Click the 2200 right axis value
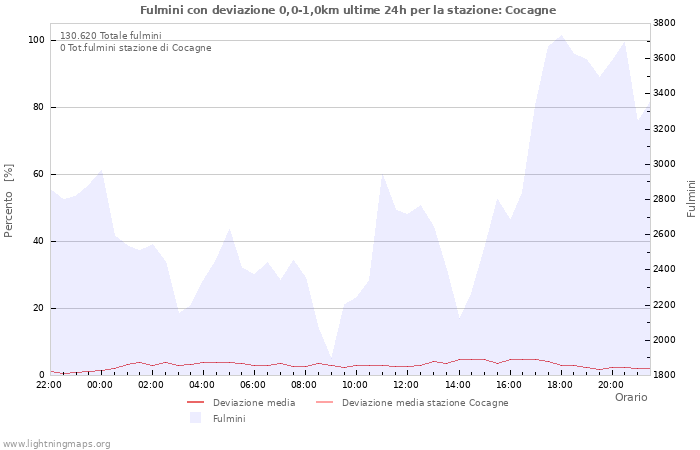This screenshot has height=450, width=700. tap(664, 305)
